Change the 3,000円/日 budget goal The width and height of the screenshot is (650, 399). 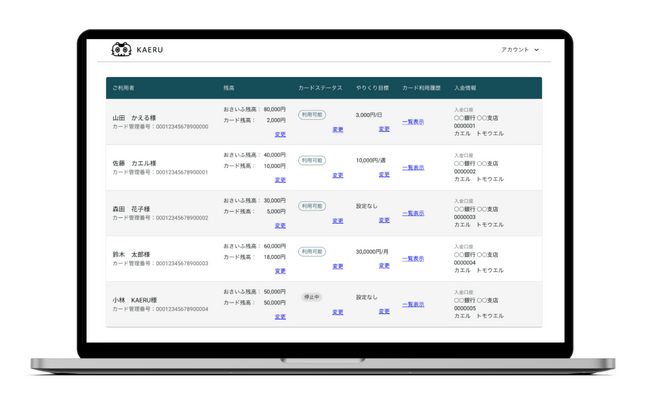pos(384,129)
